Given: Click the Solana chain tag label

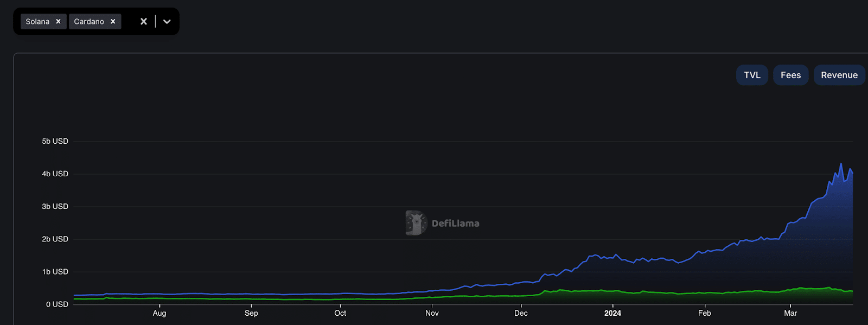Looking at the screenshot, I should tap(37, 22).
